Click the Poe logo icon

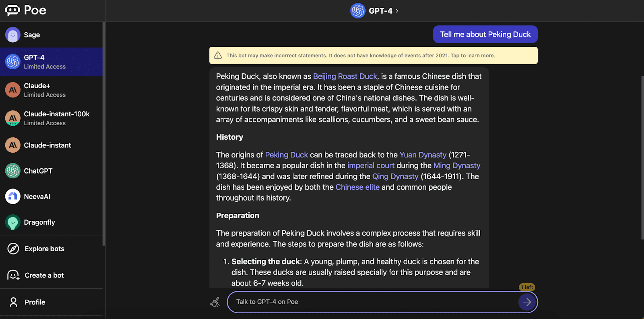click(x=12, y=10)
